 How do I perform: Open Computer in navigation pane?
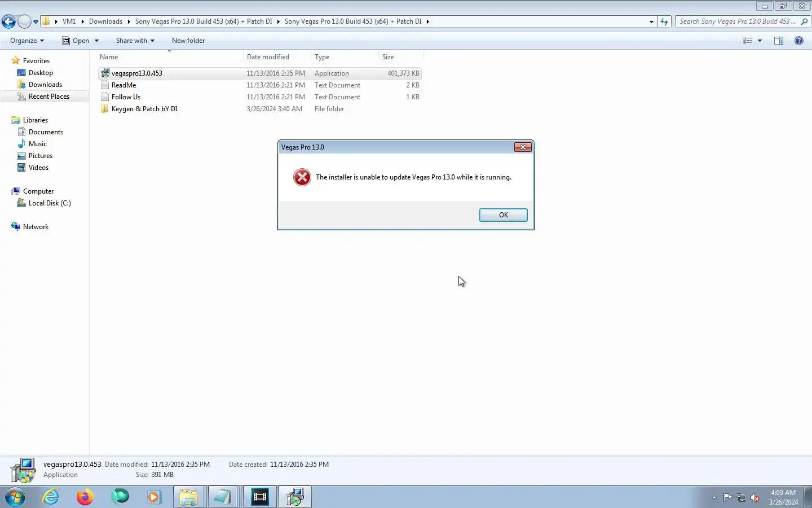coord(38,191)
